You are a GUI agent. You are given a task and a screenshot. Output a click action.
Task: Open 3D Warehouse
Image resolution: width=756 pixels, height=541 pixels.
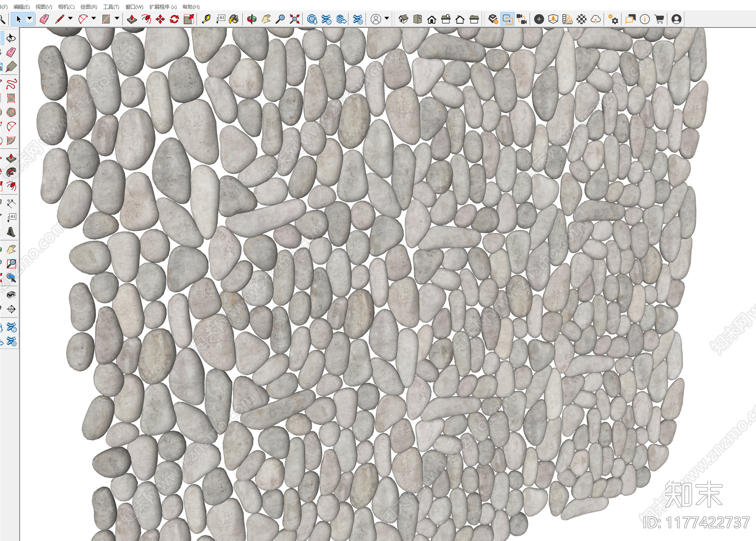pos(312,19)
